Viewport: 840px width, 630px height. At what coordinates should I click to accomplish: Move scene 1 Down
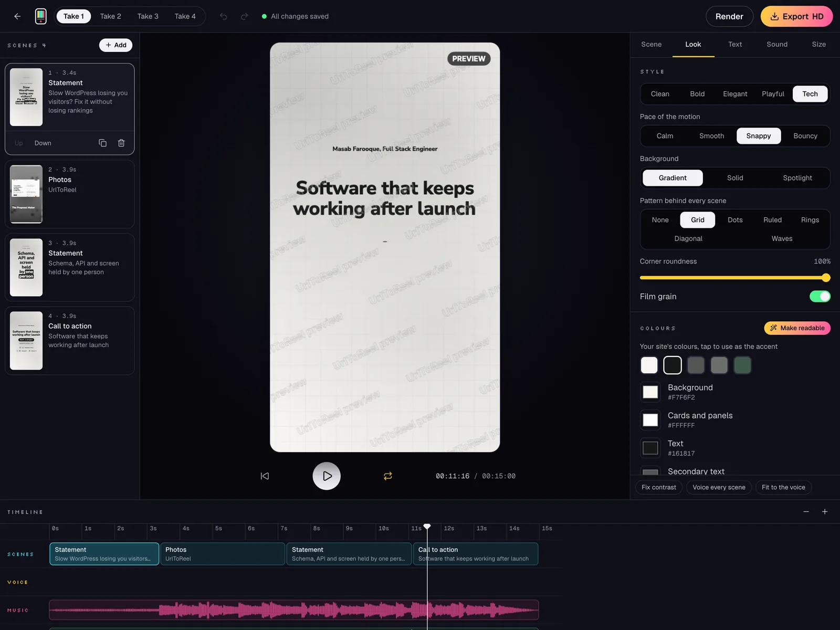pyautogui.click(x=43, y=143)
